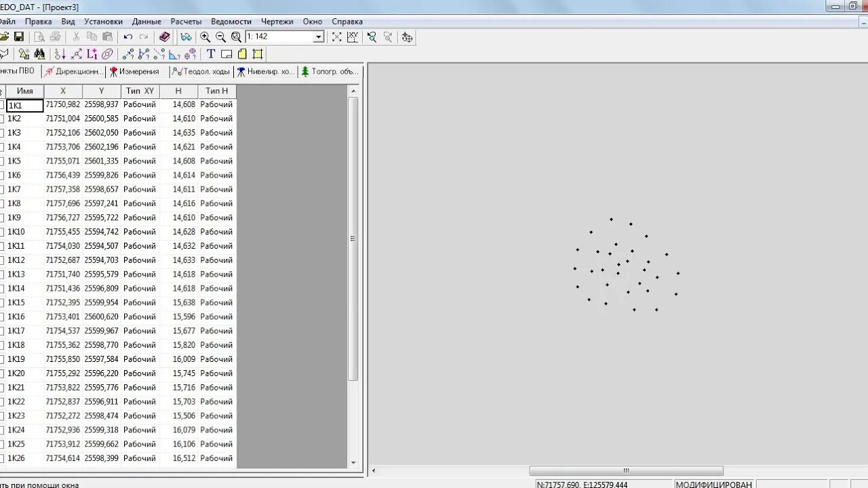Click the table scrollbar down arrow
Image resolution: width=868 pixels, height=488 pixels.
point(353,463)
